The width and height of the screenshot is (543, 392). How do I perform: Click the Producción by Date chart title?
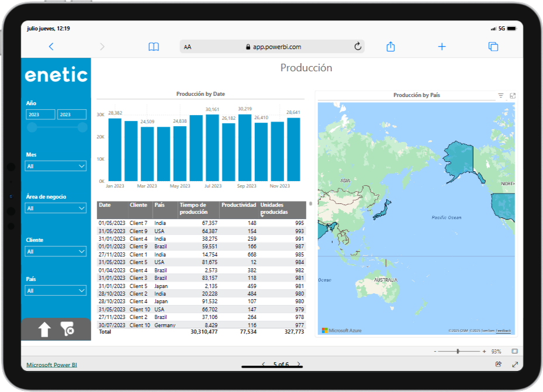click(x=200, y=93)
